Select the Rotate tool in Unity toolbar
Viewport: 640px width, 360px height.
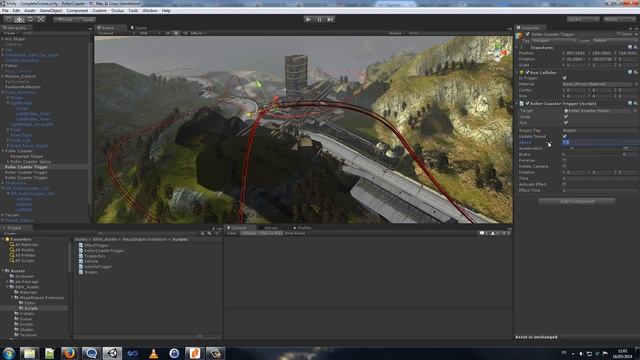pos(30,19)
